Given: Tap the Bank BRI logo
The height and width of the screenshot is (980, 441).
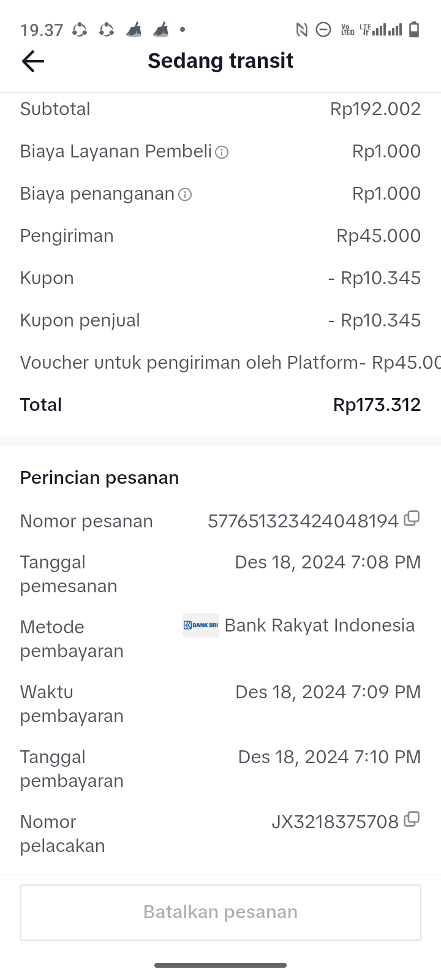Looking at the screenshot, I should (x=201, y=625).
